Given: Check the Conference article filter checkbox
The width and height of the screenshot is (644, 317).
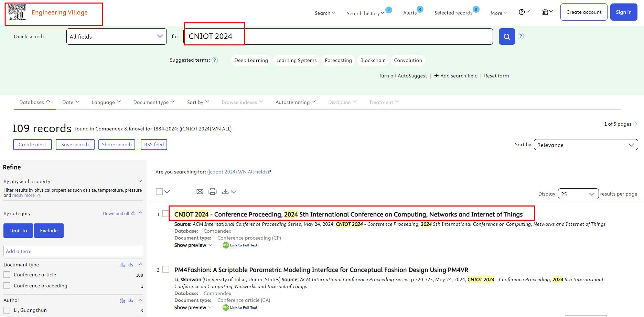Looking at the screenshot, I should 7,275.
